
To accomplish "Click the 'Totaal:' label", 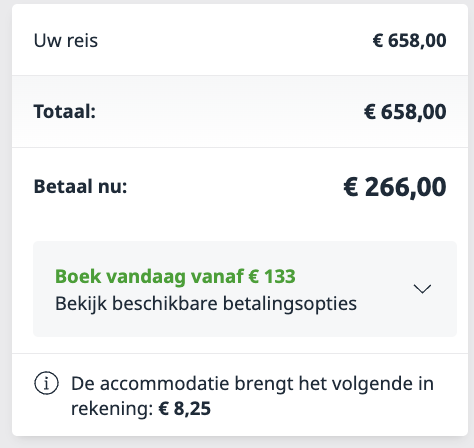I will tap(65, 111).
